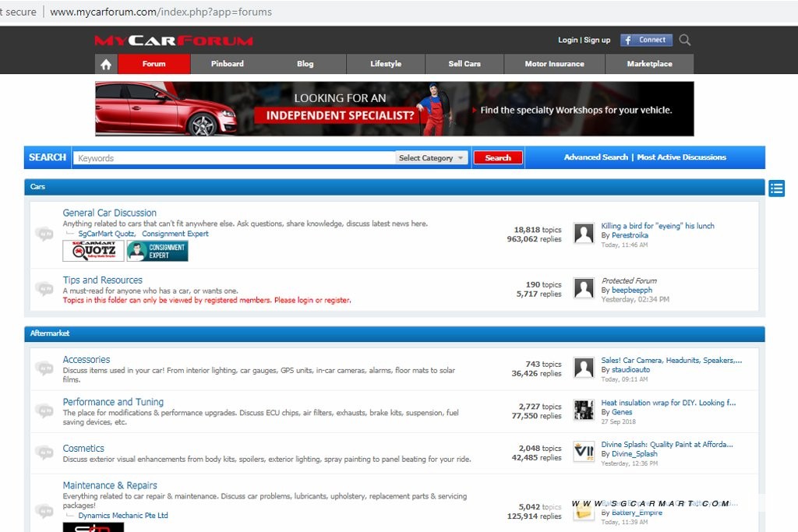Open the Cosmetics forum

tap(83, 448)
